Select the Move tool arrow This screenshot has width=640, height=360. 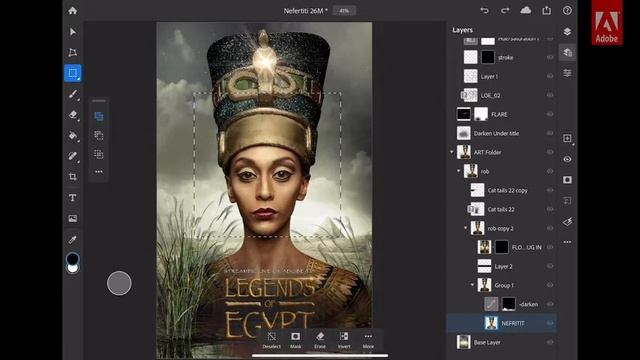click(73, 32)
